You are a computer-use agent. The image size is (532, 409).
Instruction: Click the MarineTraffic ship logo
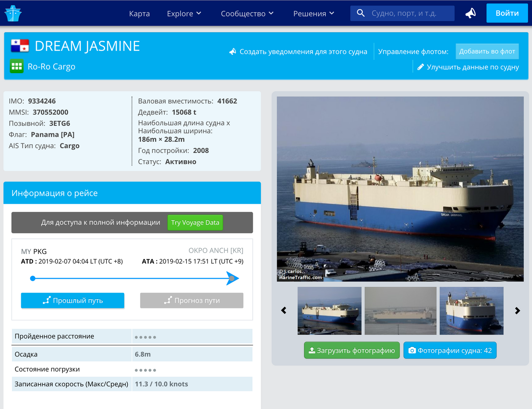click(x=13, y=13)
